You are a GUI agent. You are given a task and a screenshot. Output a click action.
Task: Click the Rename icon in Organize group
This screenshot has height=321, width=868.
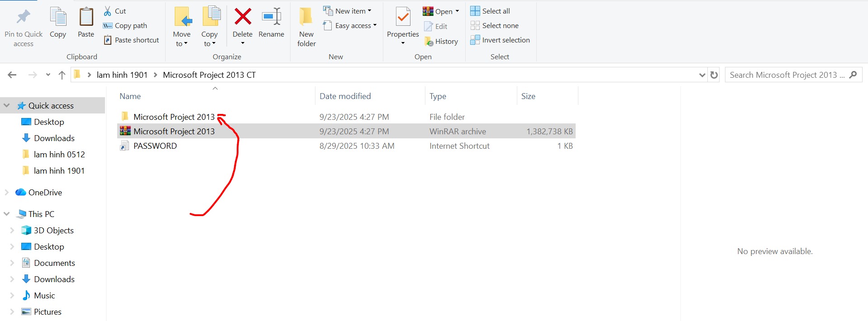coord(271,17)
